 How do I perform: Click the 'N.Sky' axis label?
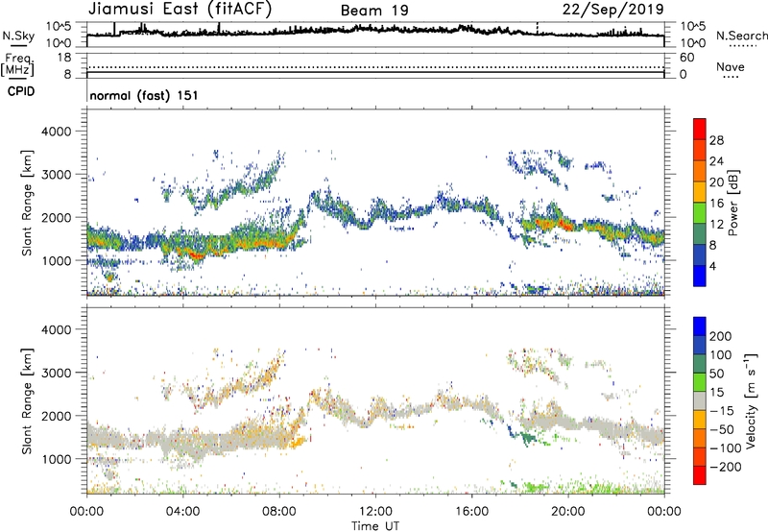(18, 36)
